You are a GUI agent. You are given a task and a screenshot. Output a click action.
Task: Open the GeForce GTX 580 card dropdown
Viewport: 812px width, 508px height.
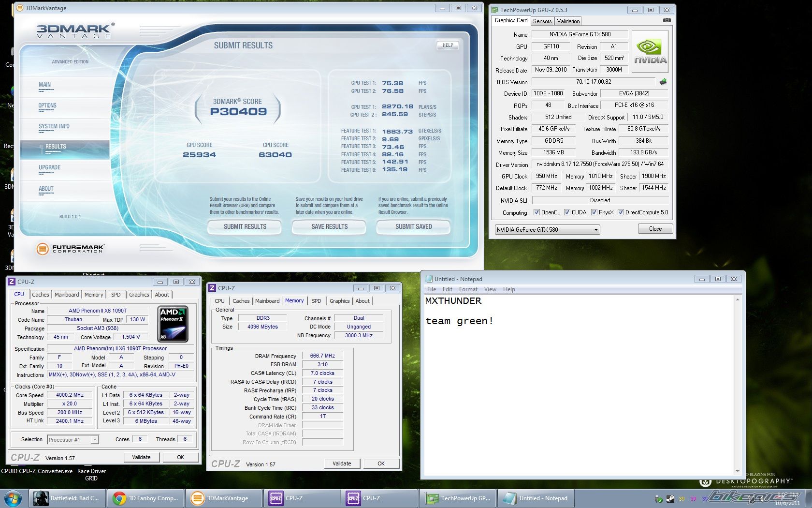(x=595, y=230)
